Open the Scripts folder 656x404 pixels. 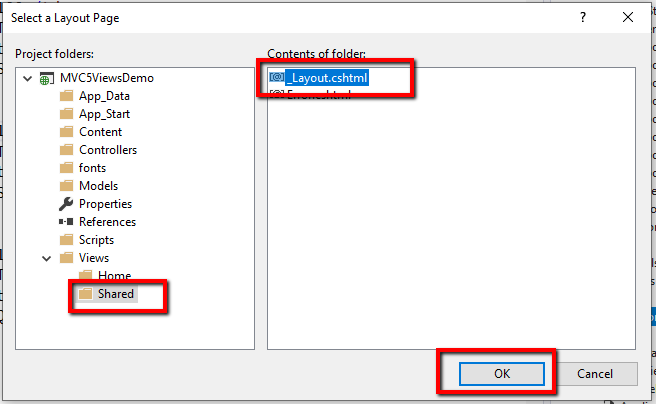[96, 240]
